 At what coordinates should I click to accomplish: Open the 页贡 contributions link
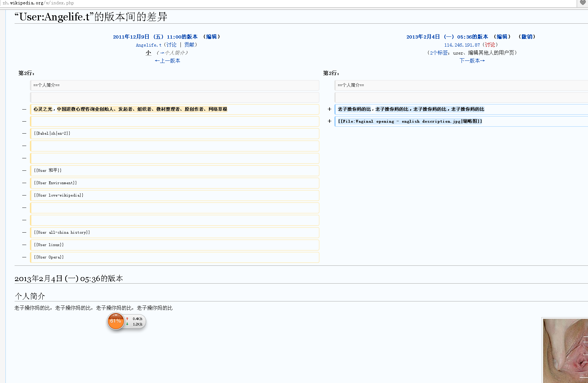(x=190, y=44)
